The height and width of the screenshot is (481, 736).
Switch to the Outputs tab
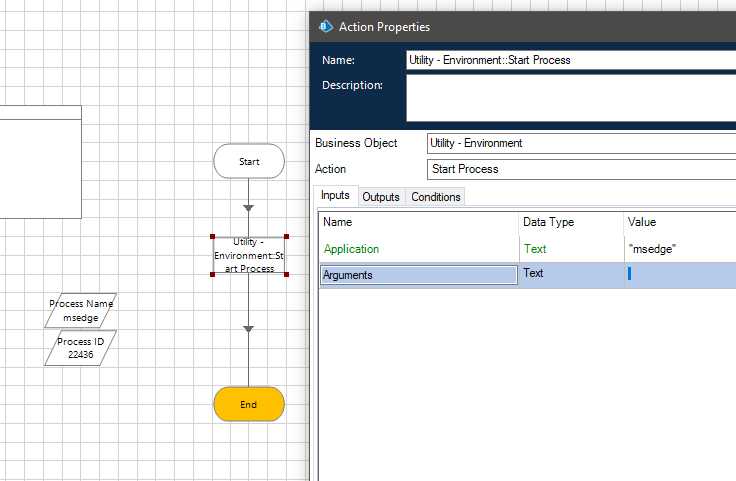pyautogui.click(x=380, y=197)
